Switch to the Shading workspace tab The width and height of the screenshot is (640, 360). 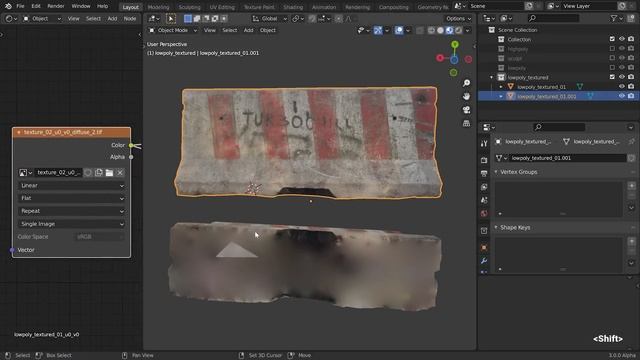coord(293,7)
